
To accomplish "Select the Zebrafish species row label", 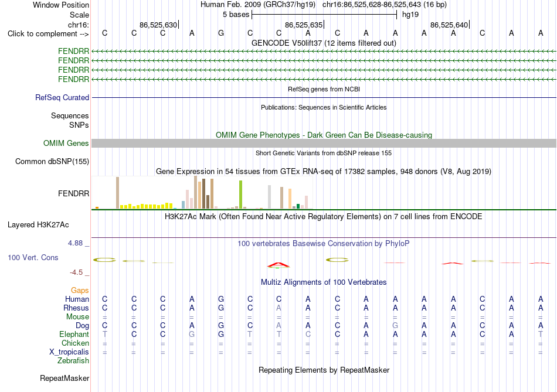I will click(x=73, y=361).
